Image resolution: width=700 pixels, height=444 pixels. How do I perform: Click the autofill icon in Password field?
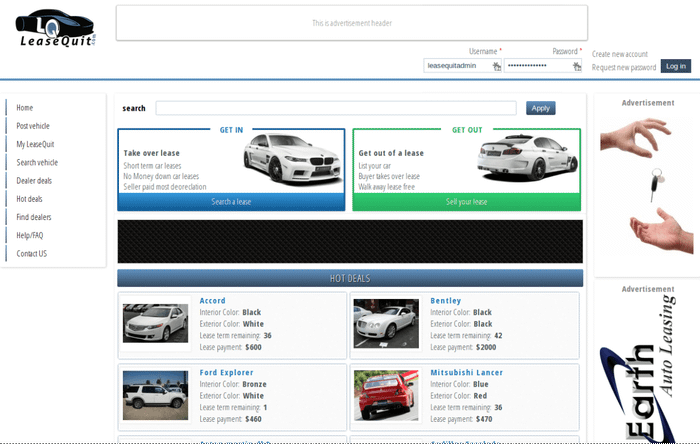pyautogui.click(x=577, y=66)
